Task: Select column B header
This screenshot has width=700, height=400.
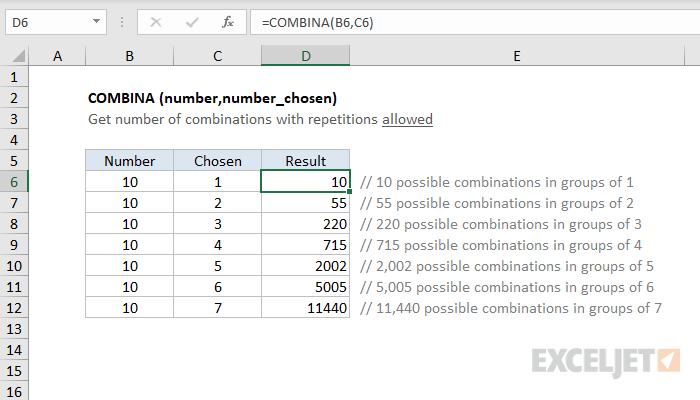Action: click(129, 57)
